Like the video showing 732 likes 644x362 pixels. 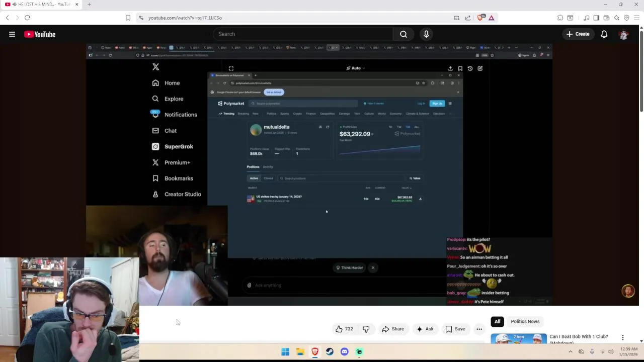344,329
